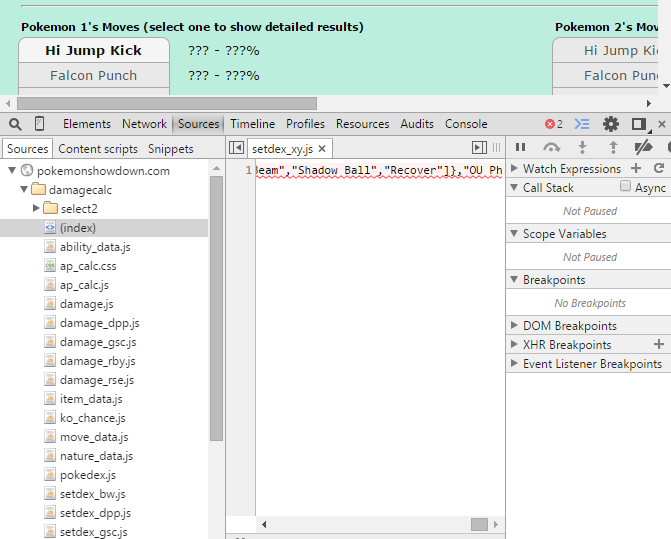Open the DevTools settings gear
This screenshot has width=671, height=539.
tap(611, 124)
